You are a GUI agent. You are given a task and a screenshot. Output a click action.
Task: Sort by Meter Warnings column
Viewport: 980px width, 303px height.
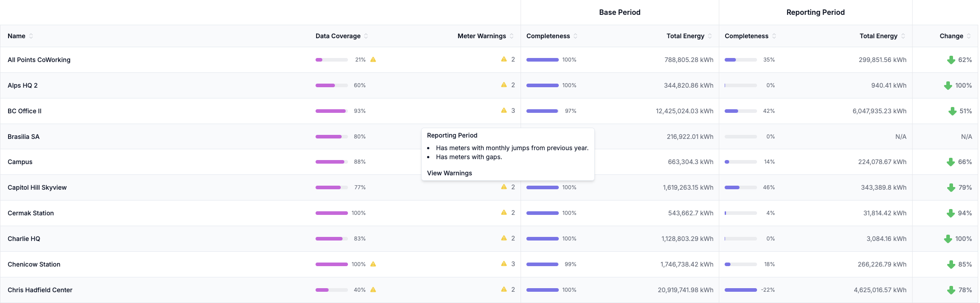(x=512, y=36)
